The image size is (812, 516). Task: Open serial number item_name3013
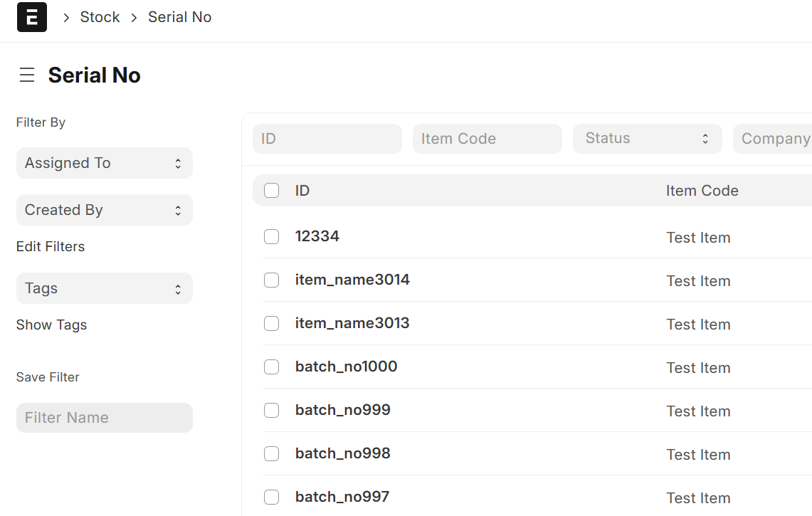[x=352, y=323]
